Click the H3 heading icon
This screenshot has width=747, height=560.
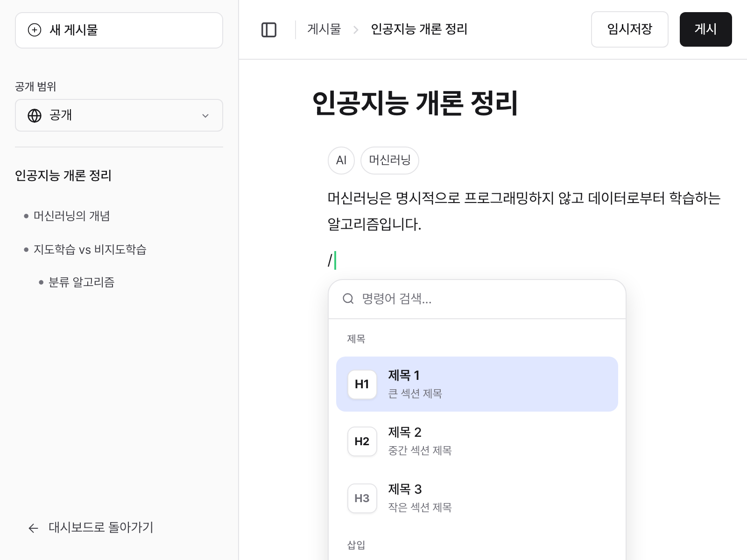click(x=362, y=498)
